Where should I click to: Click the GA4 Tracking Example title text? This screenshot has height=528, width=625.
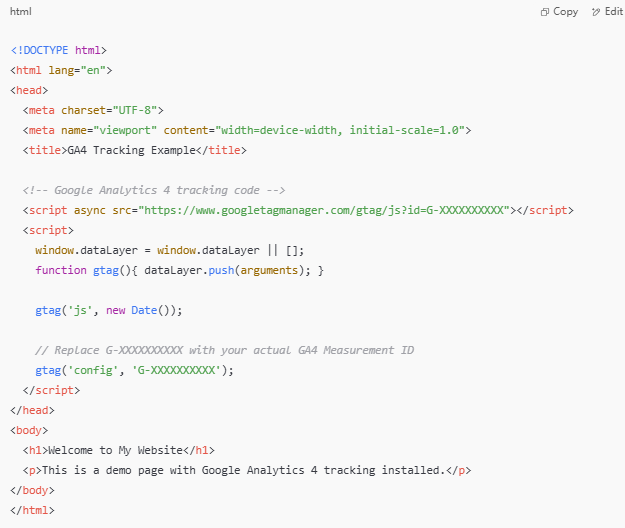132,150
